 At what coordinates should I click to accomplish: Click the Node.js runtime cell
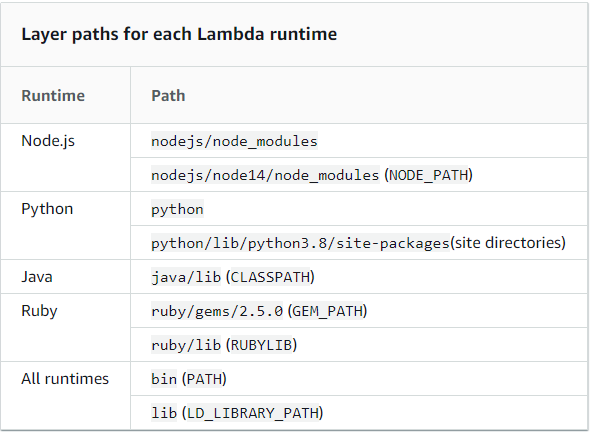click(48, 141)
